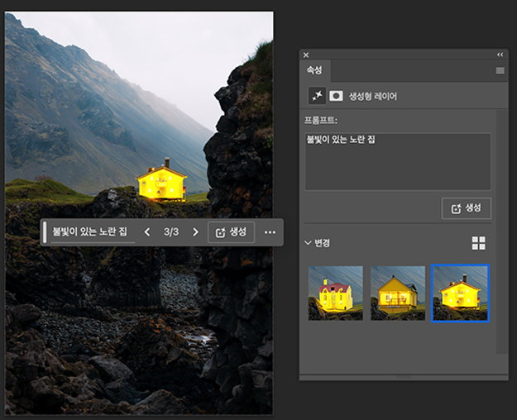Screen dimensions: 517x420
Task: Open the 속성 panel hamburger menu
Action: pos(500,70)
